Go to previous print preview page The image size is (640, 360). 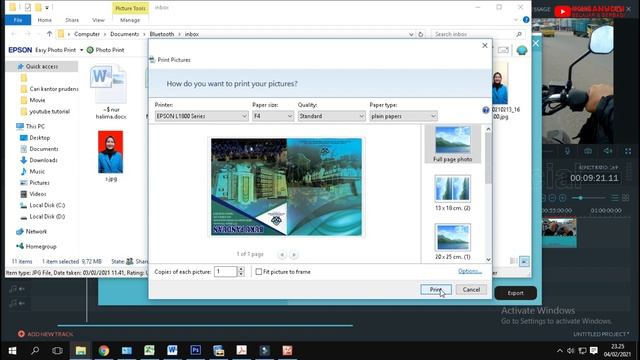282,254
